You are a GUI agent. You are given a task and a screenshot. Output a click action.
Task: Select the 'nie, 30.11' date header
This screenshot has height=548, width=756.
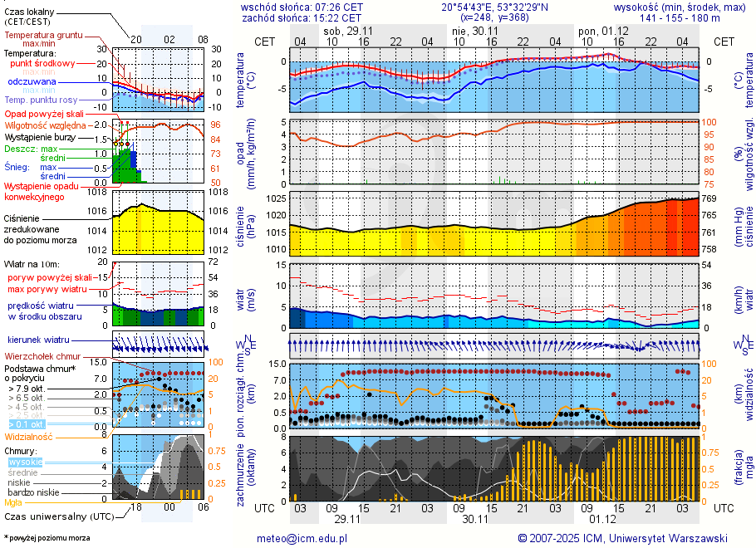click(469, 30)
